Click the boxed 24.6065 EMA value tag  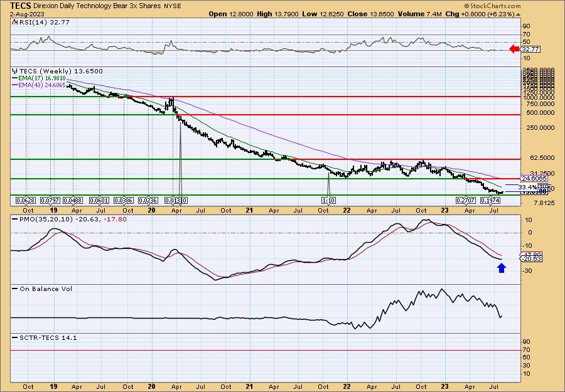tap(534, 179)
